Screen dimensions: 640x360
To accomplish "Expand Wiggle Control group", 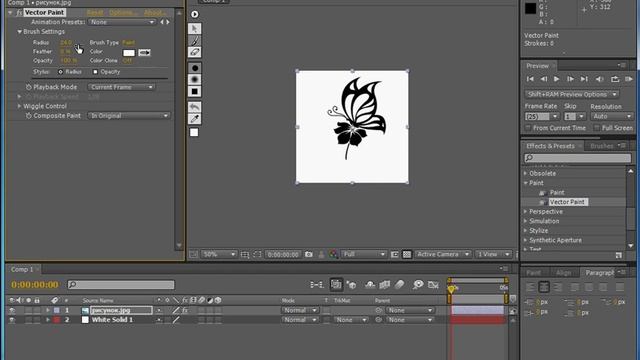I will 19,106.
